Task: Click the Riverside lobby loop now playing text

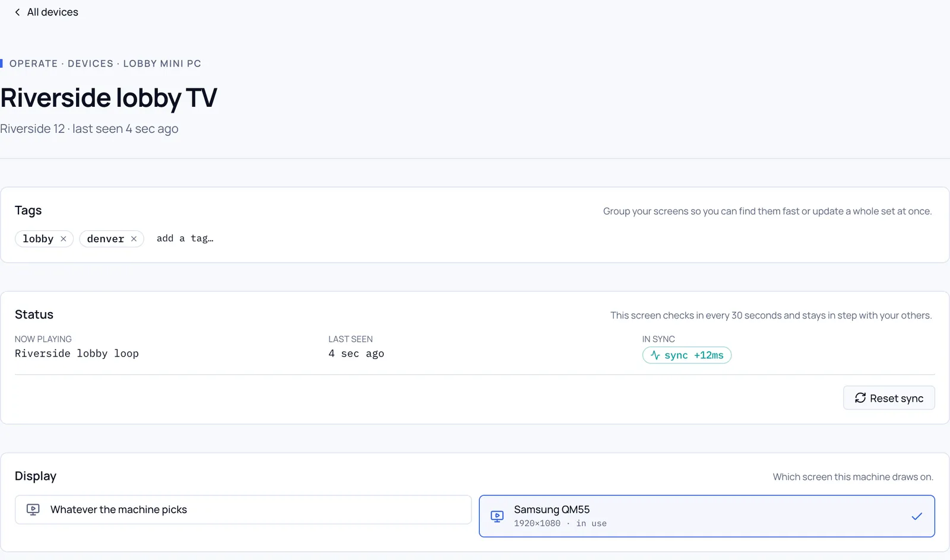Action: [77, 354]
